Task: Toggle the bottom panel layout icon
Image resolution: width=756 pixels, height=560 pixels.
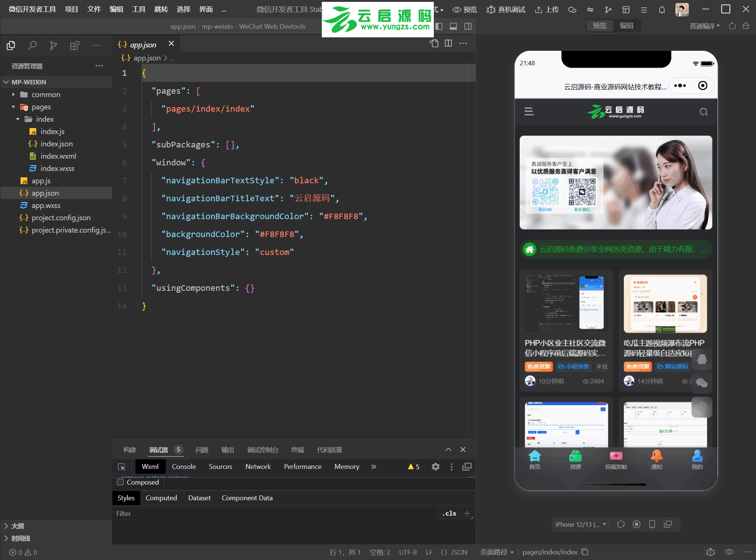Action: click(x=453, y=26)
